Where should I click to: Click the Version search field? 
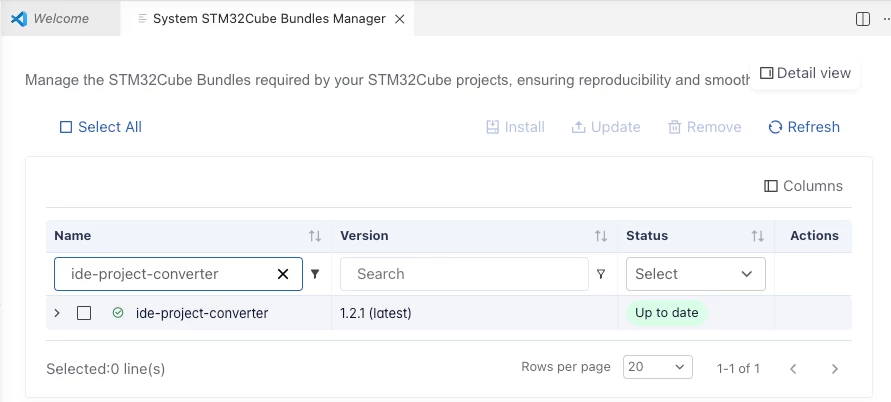pyautogui.click(x=464, y=274)
